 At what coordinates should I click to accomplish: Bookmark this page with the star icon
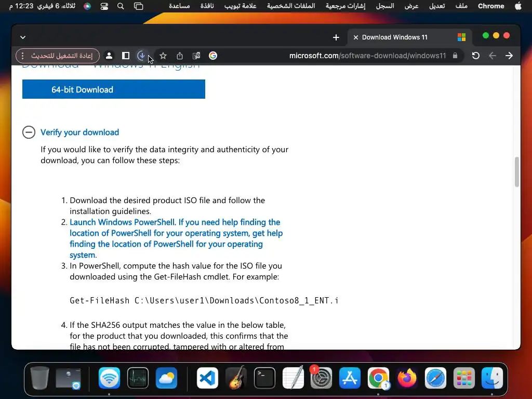point(163,56)
